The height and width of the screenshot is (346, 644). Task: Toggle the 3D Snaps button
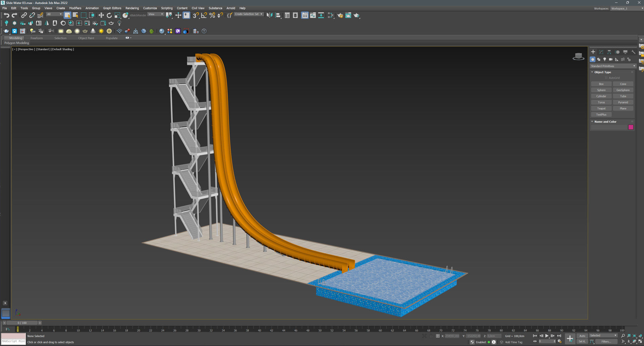point(196,15)
